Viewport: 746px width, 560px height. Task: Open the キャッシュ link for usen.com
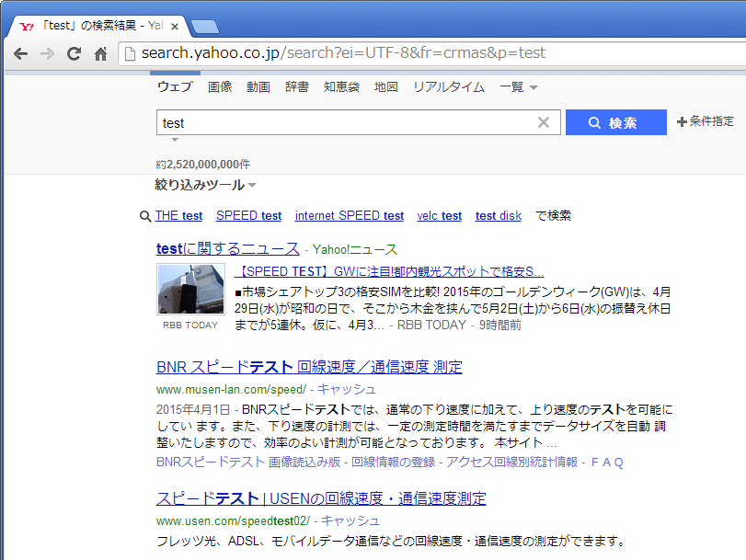(x=350, y=521)
